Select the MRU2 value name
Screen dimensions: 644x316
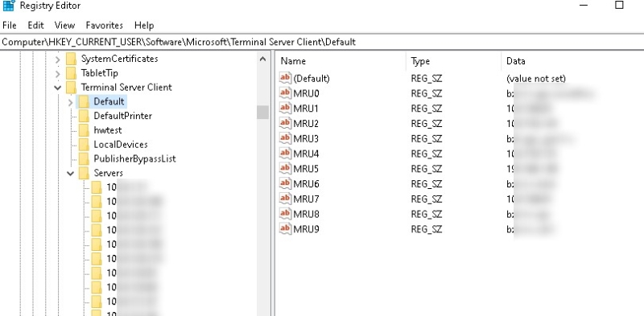pos(307,124)
